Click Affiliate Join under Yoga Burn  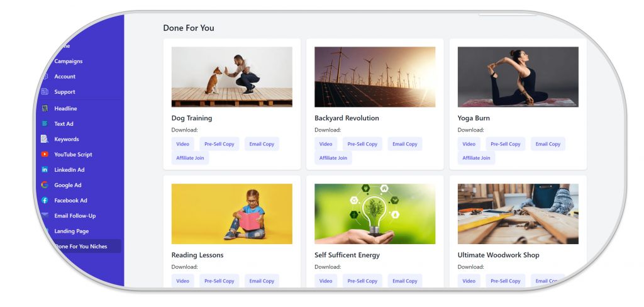click(x=476, y=158)
